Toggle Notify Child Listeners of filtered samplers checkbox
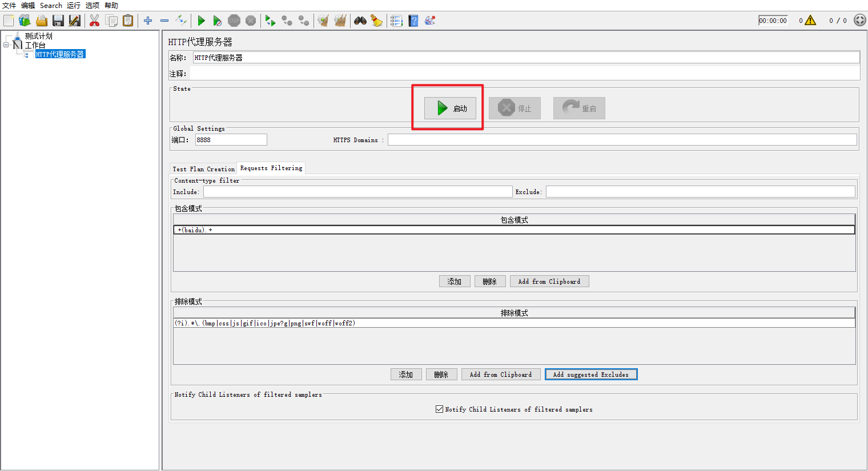The width and height of the screenshot is (868, 471). tap(439, 409)
